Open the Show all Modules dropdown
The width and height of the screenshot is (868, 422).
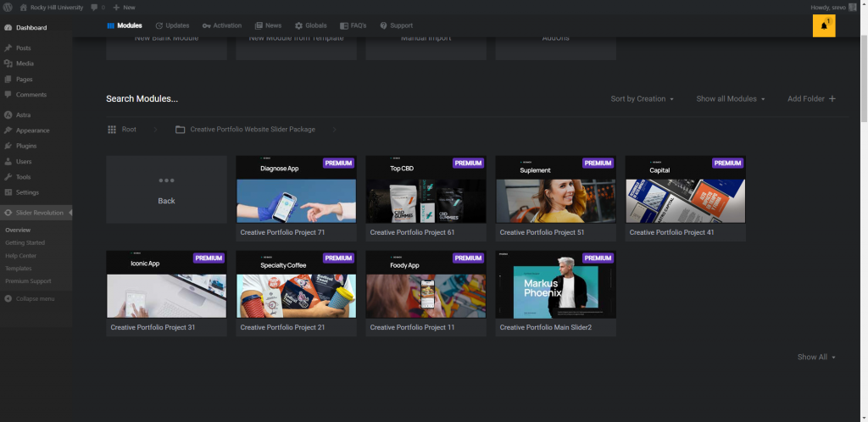click(x=731, y=99)
